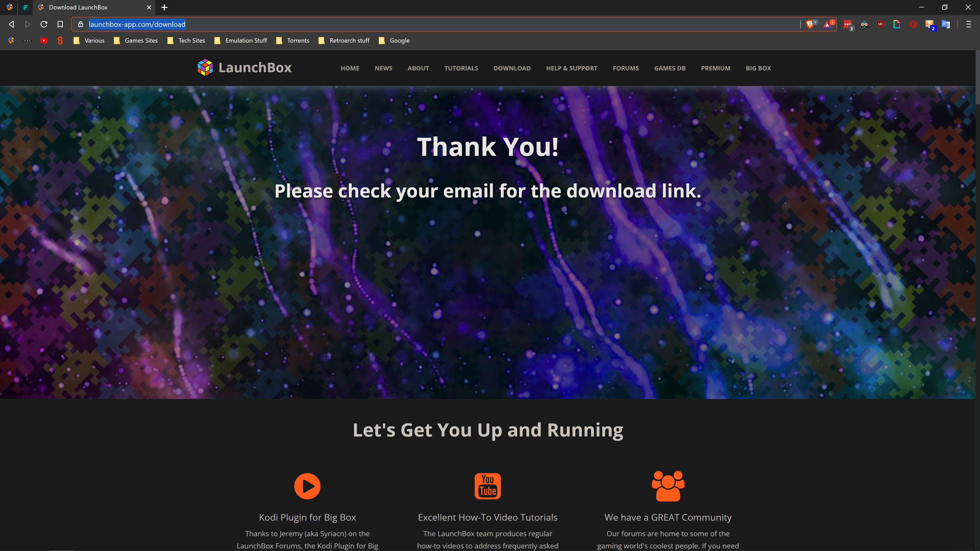980x551 pixels.
Task: Open the HOME menu item
Action: click(x=350, y=68)
